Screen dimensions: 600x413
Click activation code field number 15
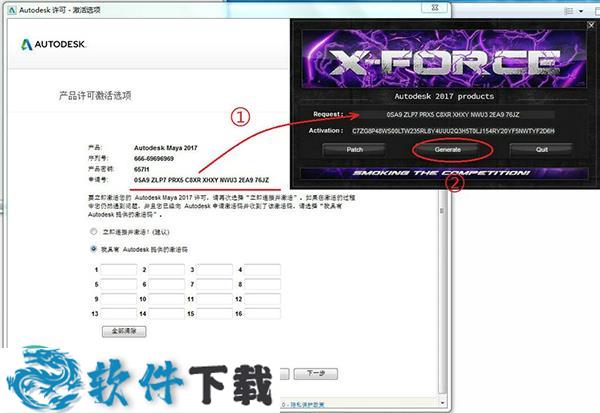(214, 313)
